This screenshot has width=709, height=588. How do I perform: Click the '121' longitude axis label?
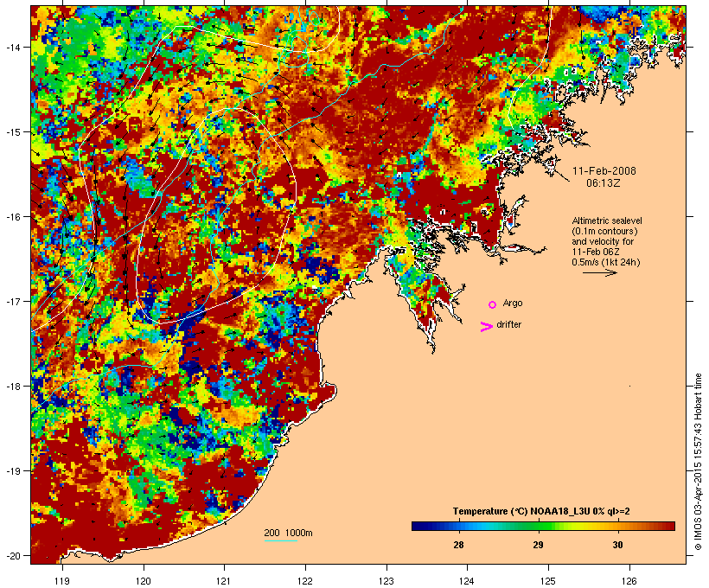pos(224,581)
